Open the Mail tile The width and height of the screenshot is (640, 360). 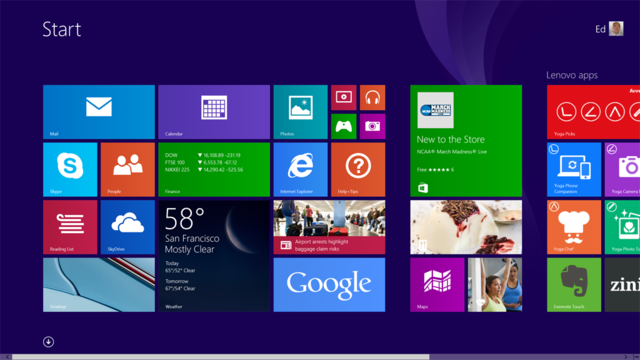click(x=99, y=112)
